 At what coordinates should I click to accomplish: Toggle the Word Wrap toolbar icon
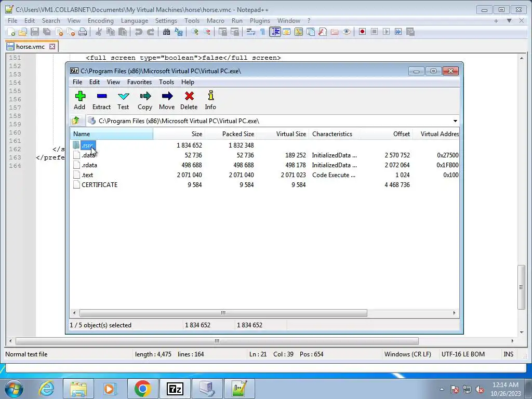pyautogui.click(x=251, y=32)
